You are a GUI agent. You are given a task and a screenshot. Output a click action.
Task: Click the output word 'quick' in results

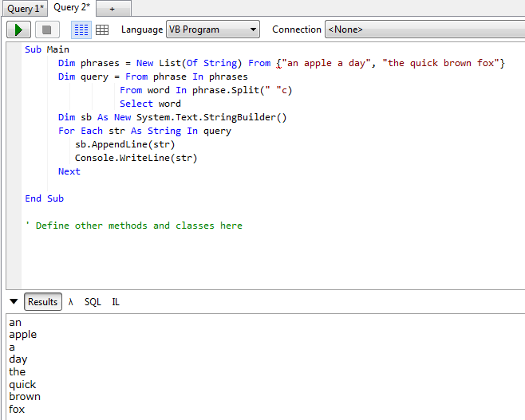22,385
